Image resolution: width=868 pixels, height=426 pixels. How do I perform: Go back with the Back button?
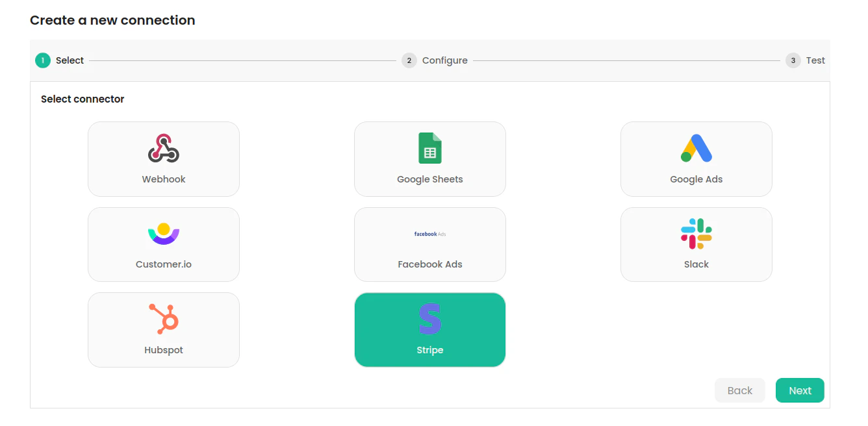pos(740,390)
